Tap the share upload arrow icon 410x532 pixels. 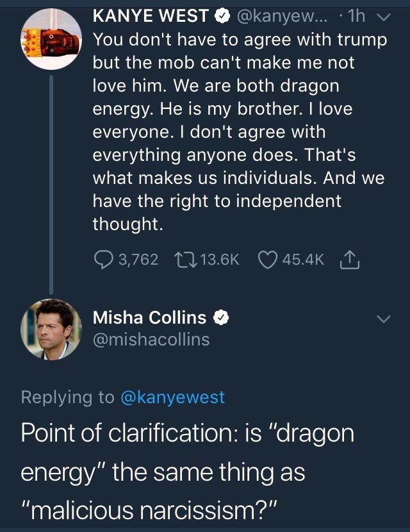coord(348,259)
